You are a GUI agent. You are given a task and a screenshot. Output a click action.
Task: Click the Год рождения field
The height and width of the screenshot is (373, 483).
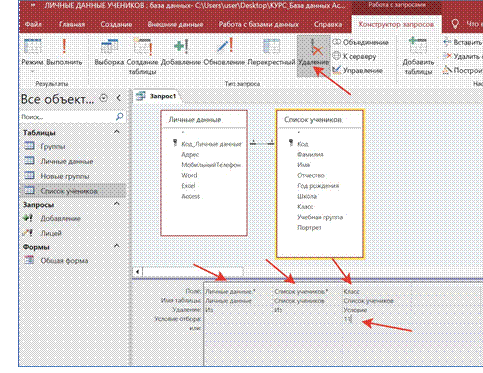(x=318, y=186)
